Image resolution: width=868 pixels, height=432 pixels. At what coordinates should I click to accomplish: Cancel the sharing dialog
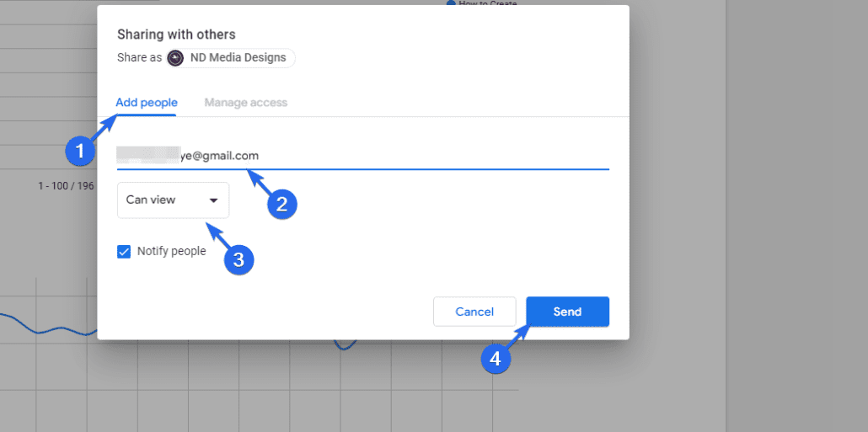click(x=474, y=312)
